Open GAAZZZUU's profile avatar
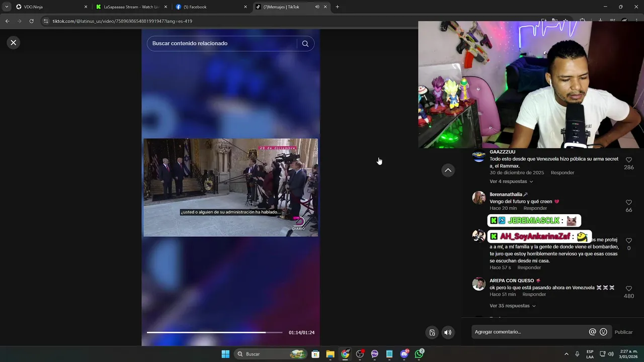The height and width of the screenshot is (362, 644). point(478,155)
